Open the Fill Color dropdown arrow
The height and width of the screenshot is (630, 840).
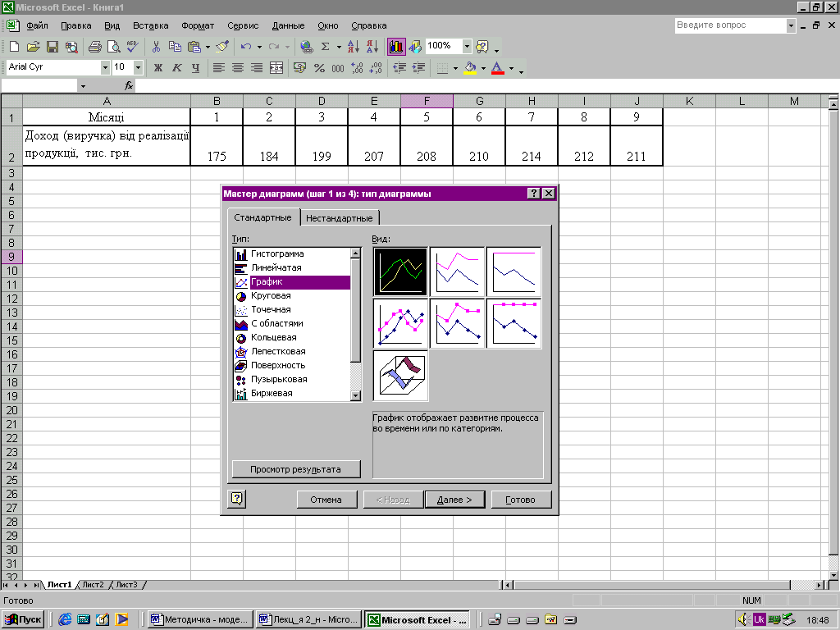(x=483, y=68)
